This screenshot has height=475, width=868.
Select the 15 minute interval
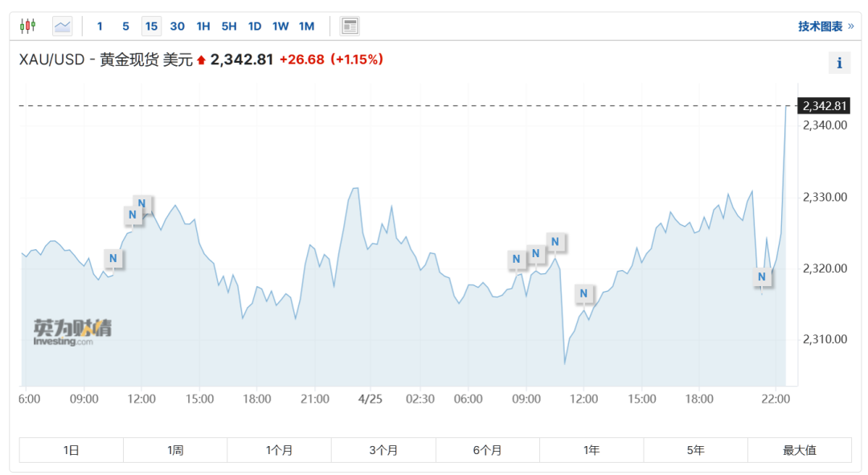click(151, 27)
